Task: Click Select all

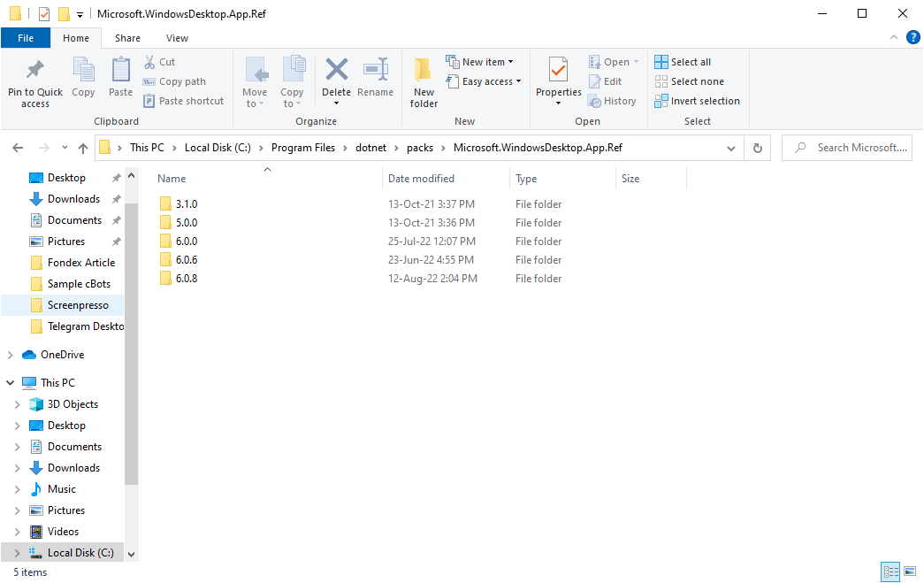Action: [683, 62]
